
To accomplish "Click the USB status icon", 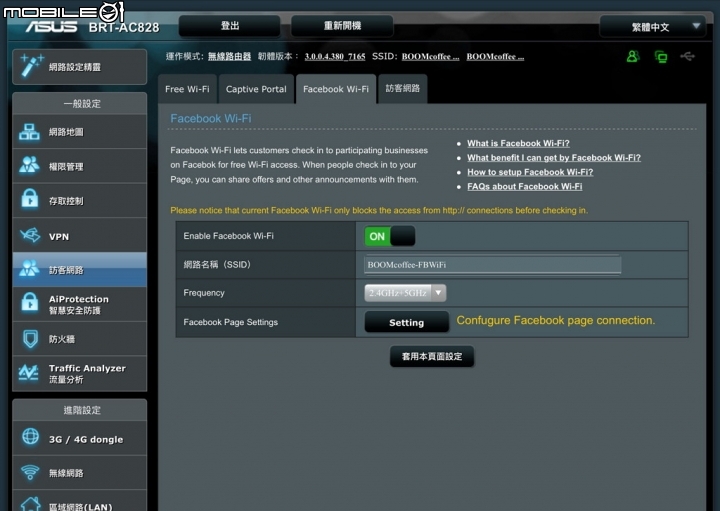I will [x=687, y=56].
